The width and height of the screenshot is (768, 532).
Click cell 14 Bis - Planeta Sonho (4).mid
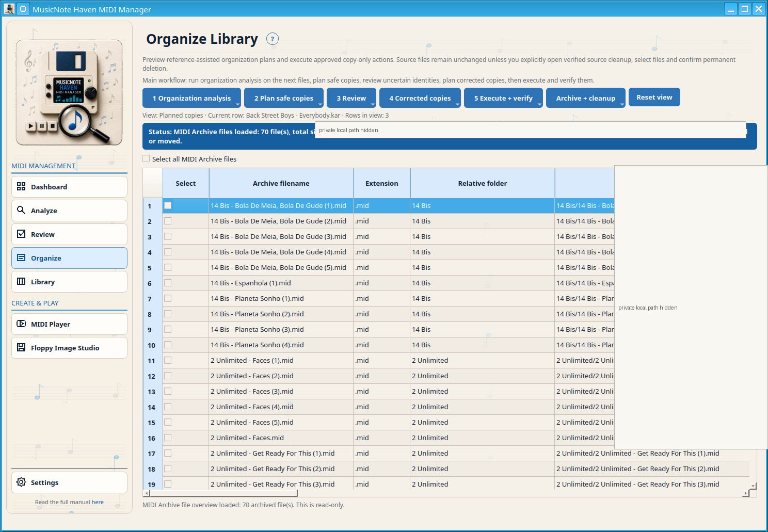pos(281,345)
